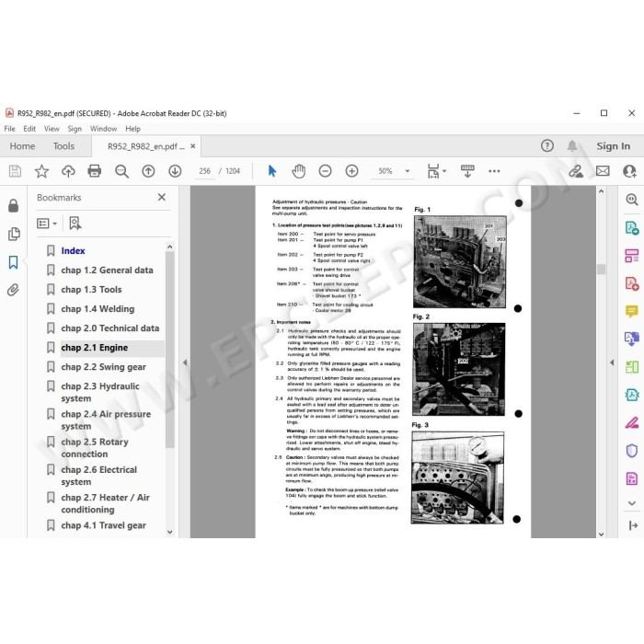Open the Window menu
Screen dimensions: 644x644
coord(103,129)
